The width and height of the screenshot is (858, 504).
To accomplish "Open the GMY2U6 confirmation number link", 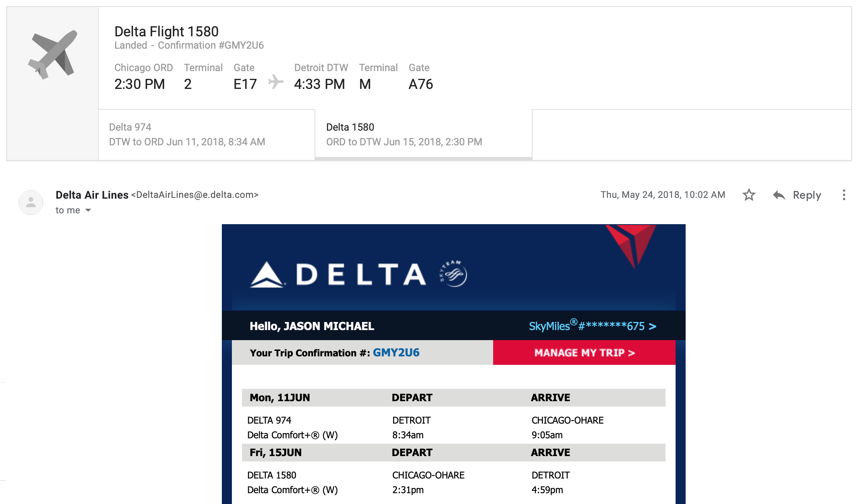I will 396,352.
